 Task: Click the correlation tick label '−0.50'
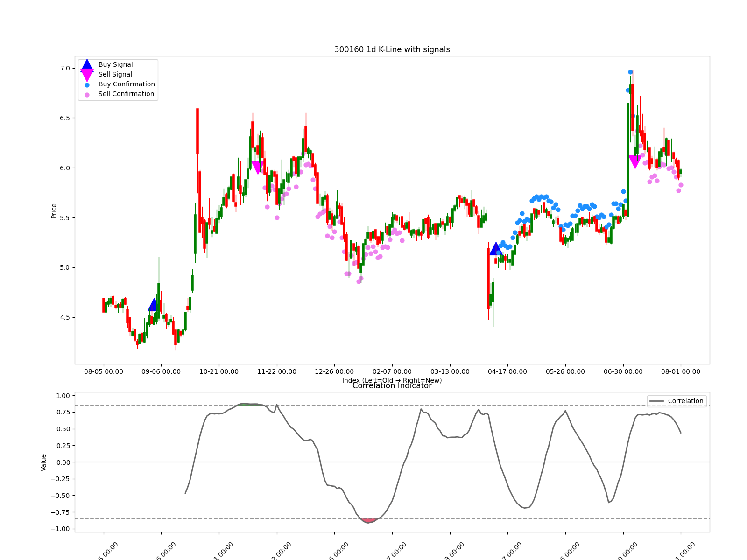pyautogui.click(x=60, y=496)
